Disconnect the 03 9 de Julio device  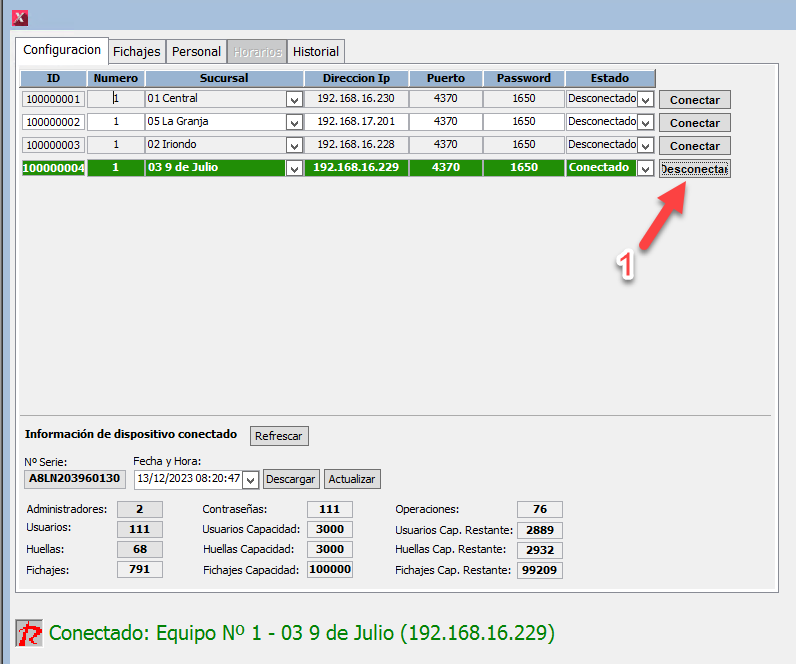click(x=695, y=169)
